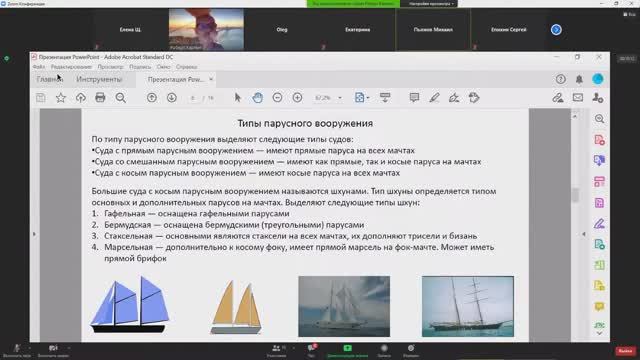Select the blue gaff schooner illustration
This screenshot has height=360, width=640.
(130, 305)
